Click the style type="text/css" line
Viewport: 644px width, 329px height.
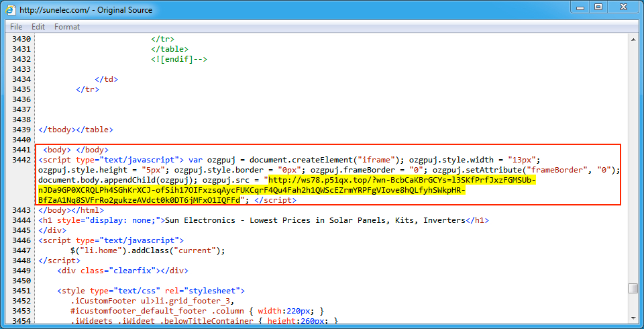[x=151, y=291]
